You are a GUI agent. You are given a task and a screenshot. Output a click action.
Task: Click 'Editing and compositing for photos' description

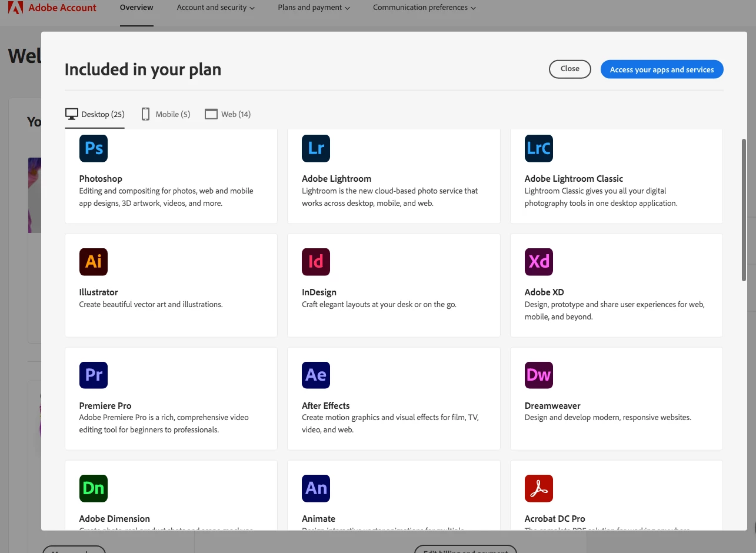click(x=166, y=197)
